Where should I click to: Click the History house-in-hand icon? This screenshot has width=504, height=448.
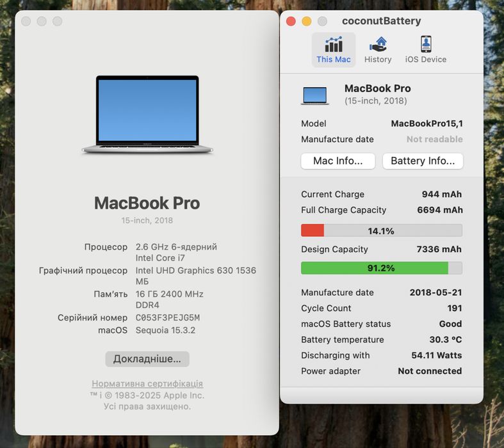pyautogui.click(x=378, y=44)
